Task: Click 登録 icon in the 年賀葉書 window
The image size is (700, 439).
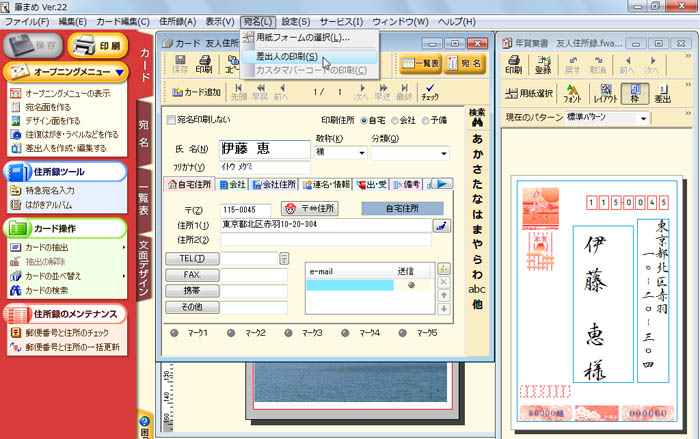Action: (x=543, y=65)
